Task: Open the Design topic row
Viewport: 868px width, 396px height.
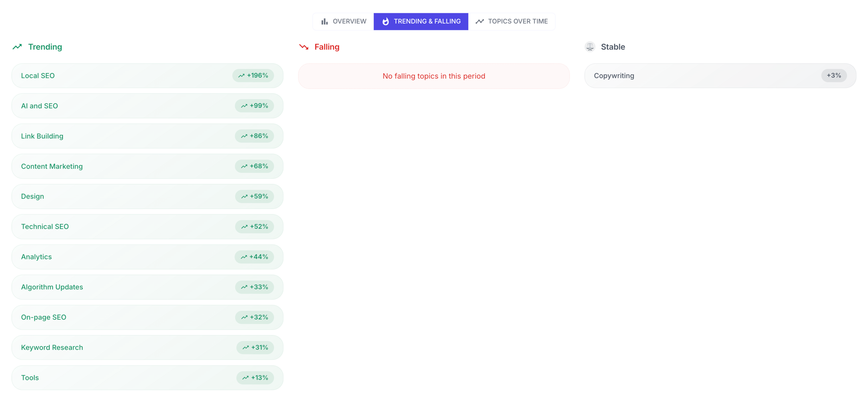Action: [x=148, y=196]
